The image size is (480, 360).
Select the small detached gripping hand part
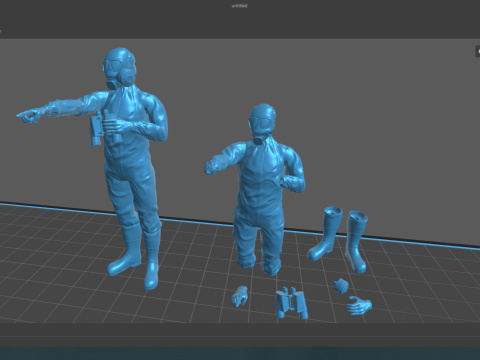tap(240, 296)
